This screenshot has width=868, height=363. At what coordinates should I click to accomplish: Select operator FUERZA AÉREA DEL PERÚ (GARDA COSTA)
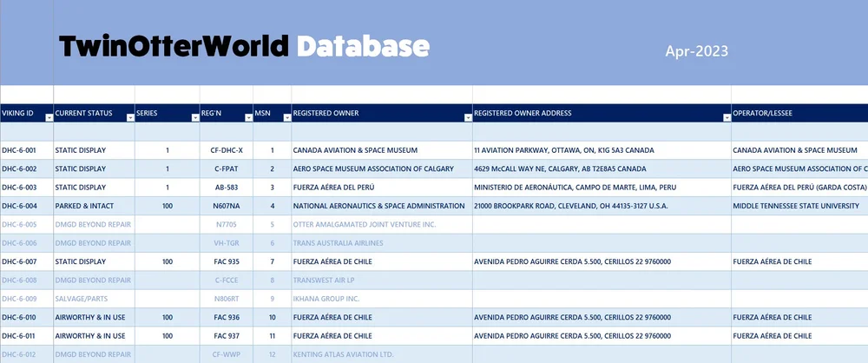coord(799,188)
